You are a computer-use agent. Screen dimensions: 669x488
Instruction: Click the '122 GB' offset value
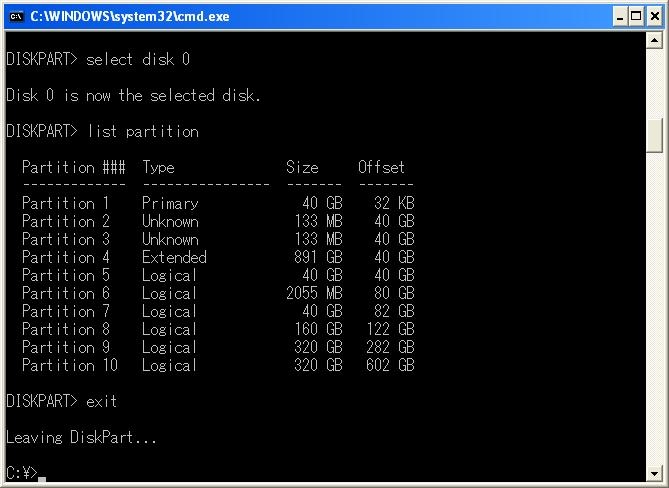pyautogui.click(x=390, y=329)
